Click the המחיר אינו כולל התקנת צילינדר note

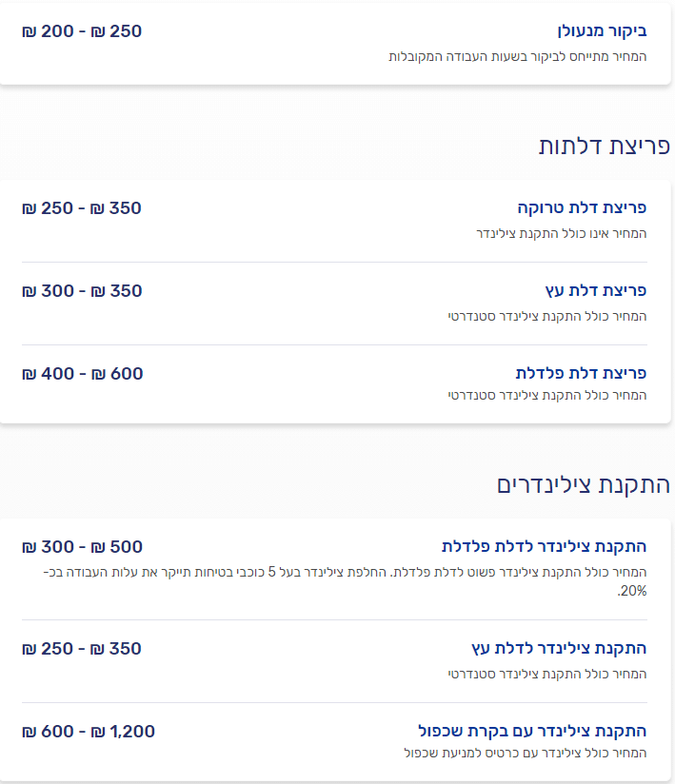point(562,233)
